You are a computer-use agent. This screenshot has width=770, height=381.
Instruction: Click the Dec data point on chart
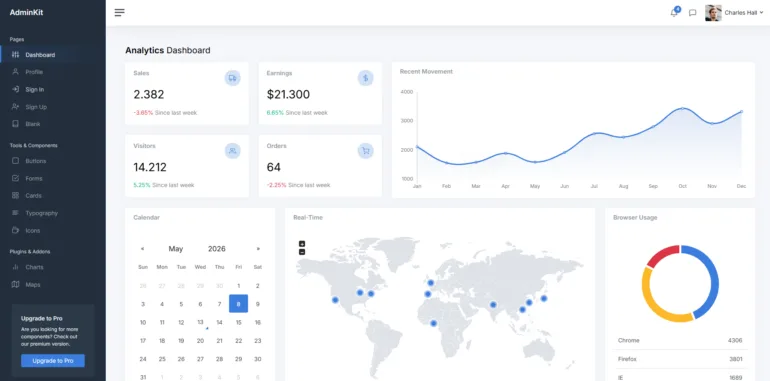pyautogui.click(x=741, y=112)
